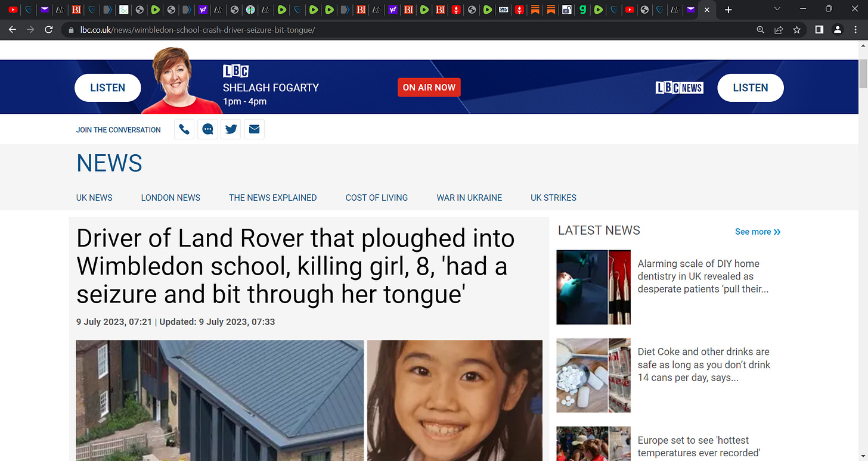Viewport: 868px width, 461px height.
Task: Click the smiling girl's photo
Action: pos(455,400)
